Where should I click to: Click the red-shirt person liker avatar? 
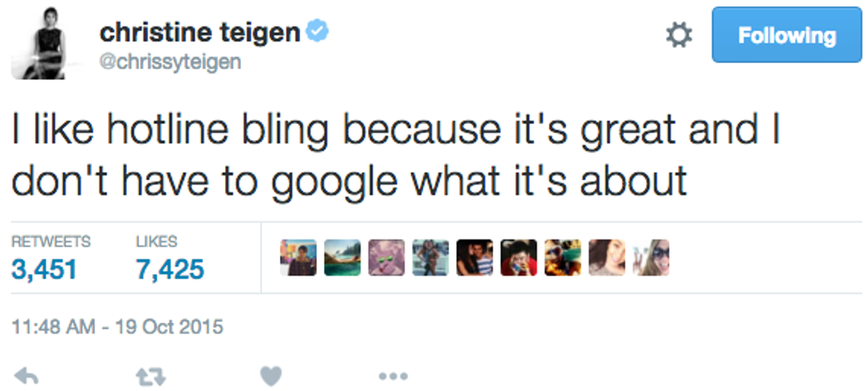click(x=518, y=257)
